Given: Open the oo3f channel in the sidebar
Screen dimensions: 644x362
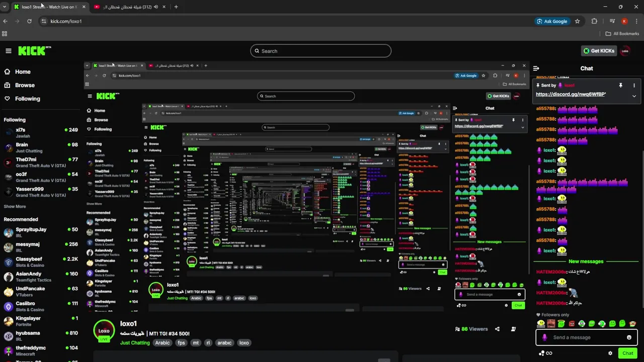Looking at the screenshot, I should [x=40, y=177].
